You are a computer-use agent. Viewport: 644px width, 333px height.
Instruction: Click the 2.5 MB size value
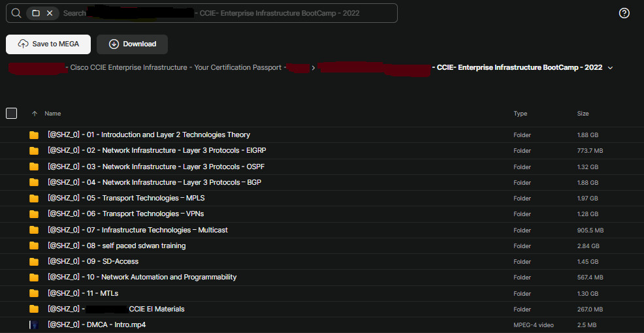point(587,325)
